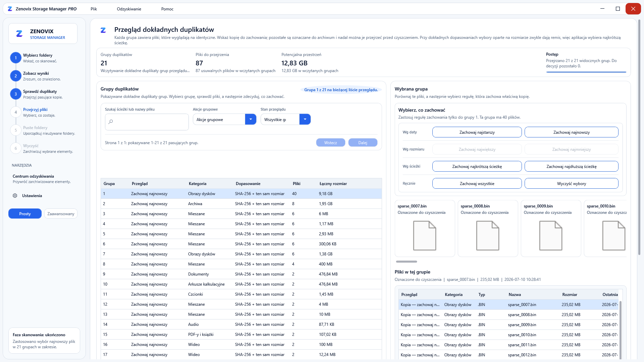Click the path or filename search field

pos(147,122)
